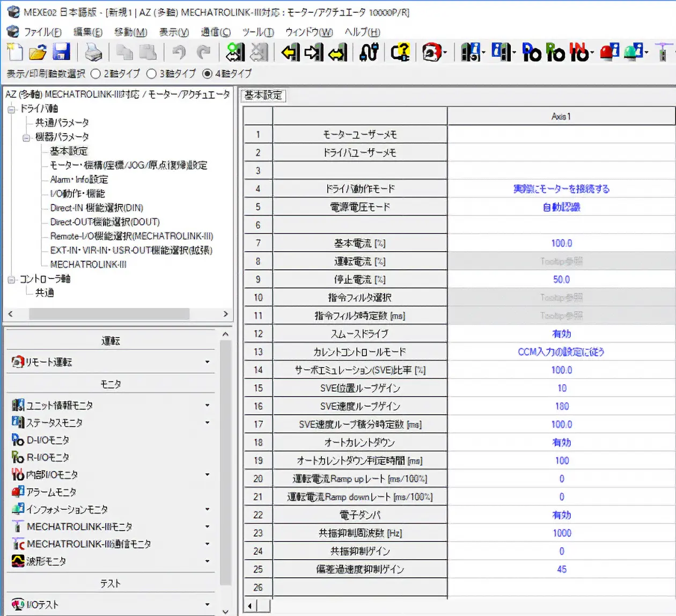Click the read data from driver icon
The image size is (676, 616).
point(290,52)
